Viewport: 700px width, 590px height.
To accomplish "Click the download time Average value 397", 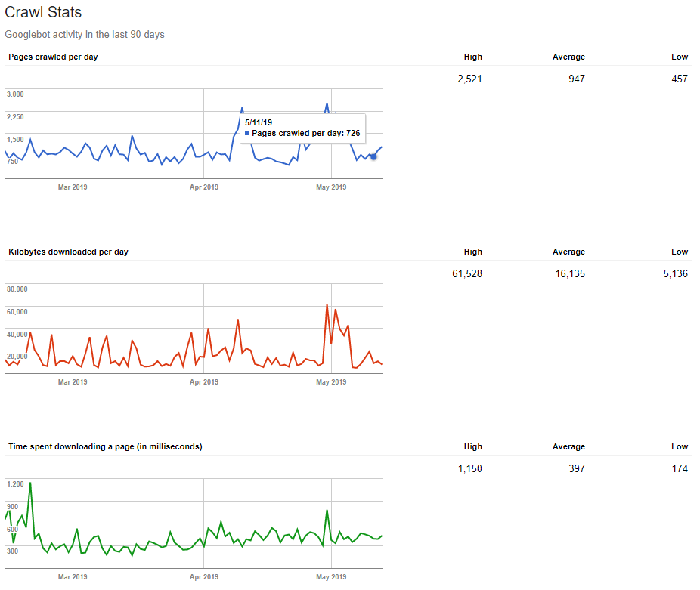I will pyautogui.click(x=577, y=468).
